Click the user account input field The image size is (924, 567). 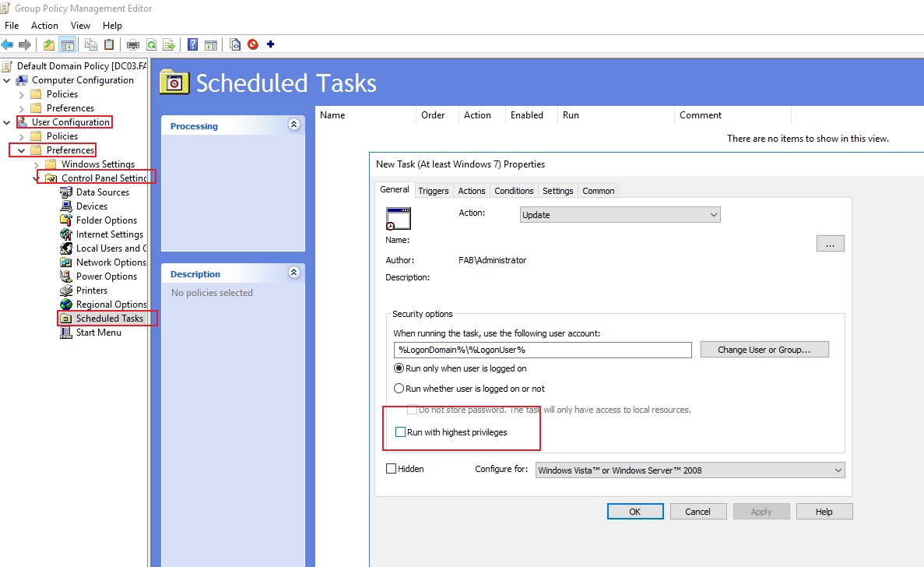(543, 350)
